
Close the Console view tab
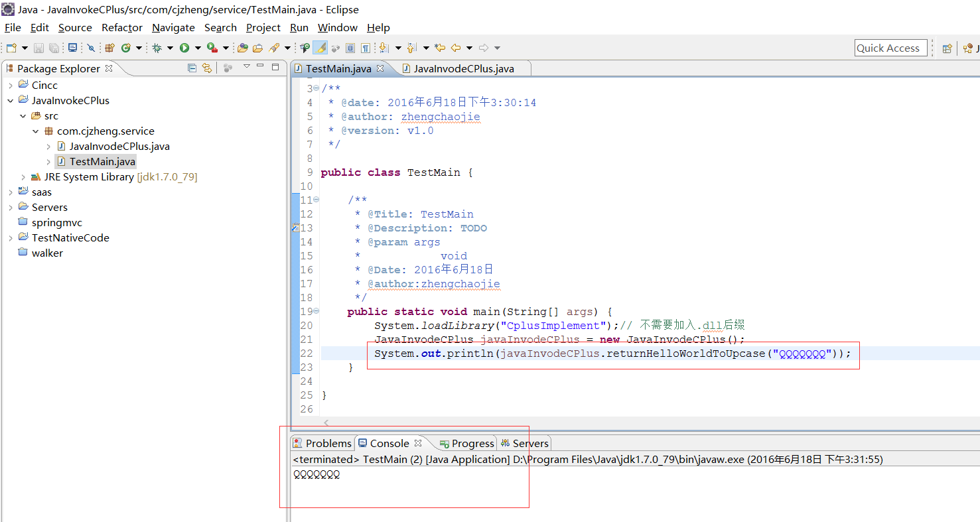(x=418, y=443)
